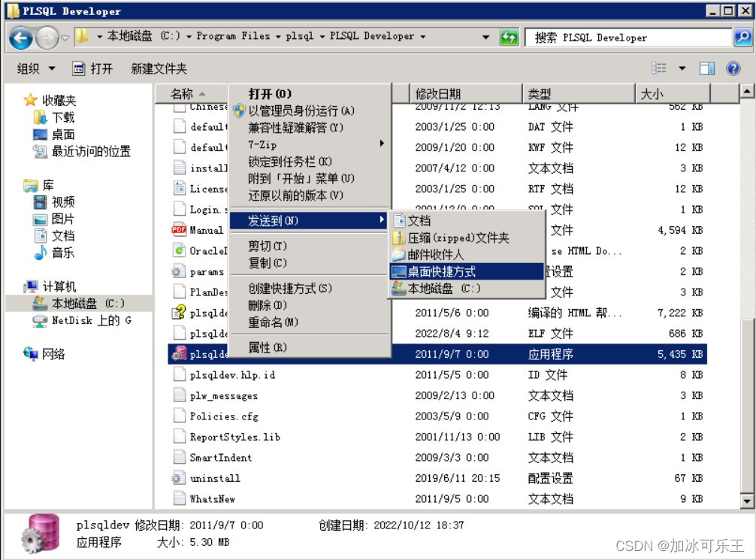Select file plsqldev.hlp.id
Image resolution: width=756 pixels, height=560 pixels.
coord(232,375)
